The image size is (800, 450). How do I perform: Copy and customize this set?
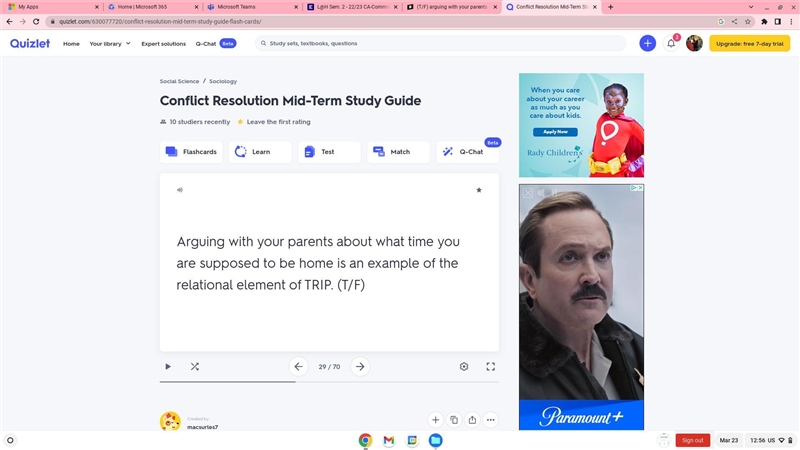pyautogui.click(x=454, y=420)
